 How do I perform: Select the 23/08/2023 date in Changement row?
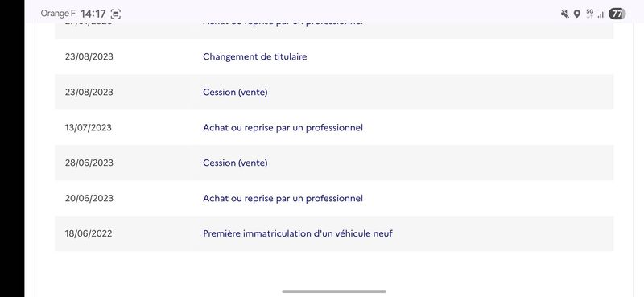(89, 56)
